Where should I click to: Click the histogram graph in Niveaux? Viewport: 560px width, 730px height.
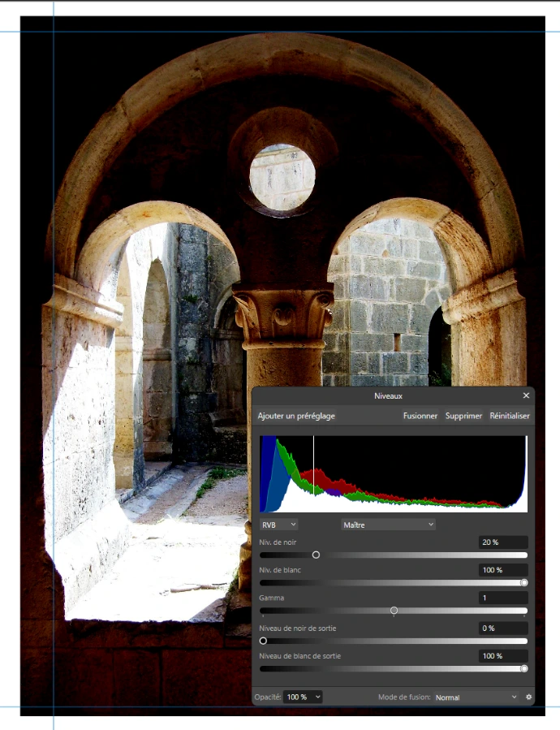[394, 474]
